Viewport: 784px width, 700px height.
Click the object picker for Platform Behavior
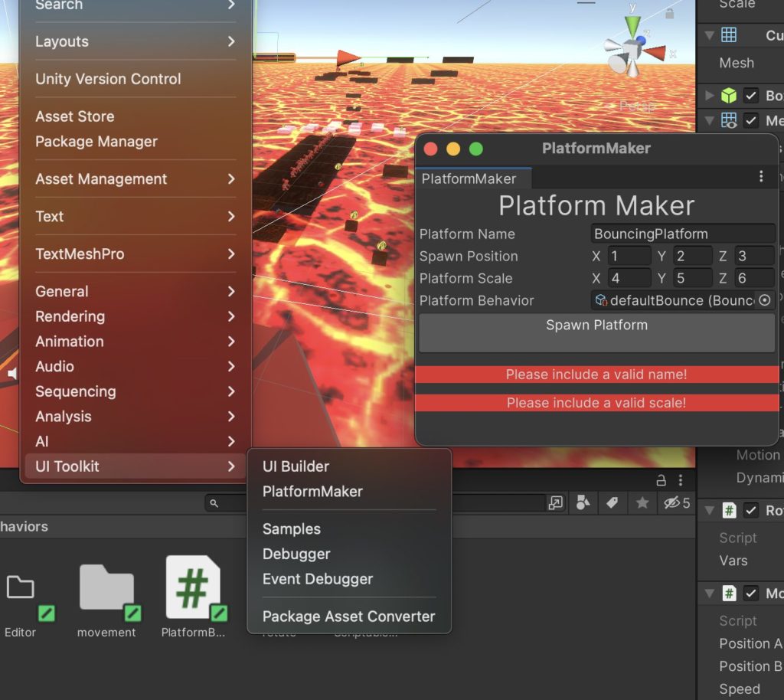tap(764, 300)
